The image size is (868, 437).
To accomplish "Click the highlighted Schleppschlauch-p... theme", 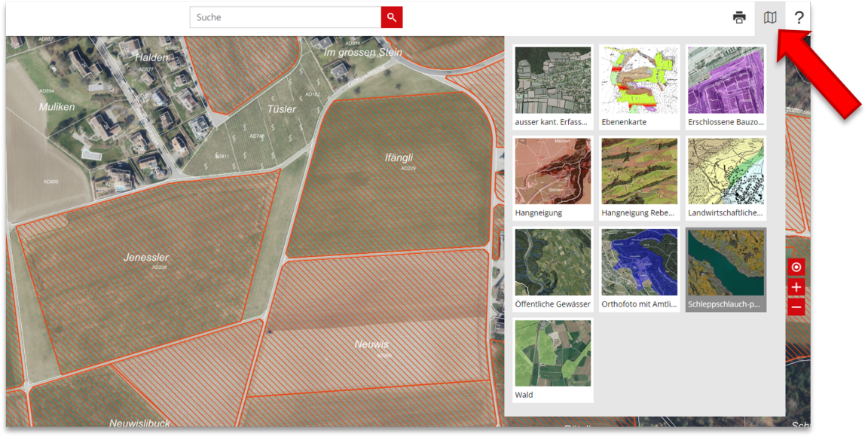I will tap(726, 269).
